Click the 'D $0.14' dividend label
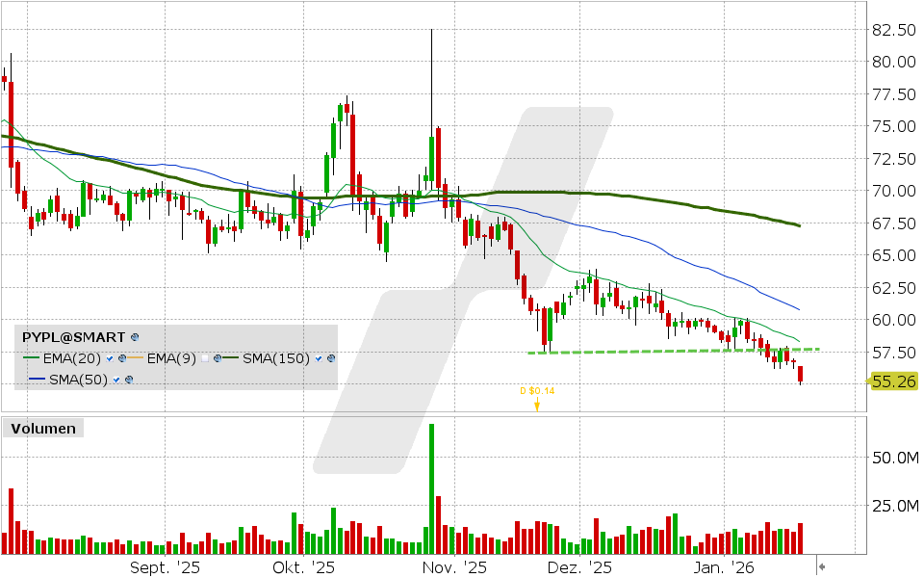This screenshot has height=578, width=924. pyautogui.click(x=537, y=391)
